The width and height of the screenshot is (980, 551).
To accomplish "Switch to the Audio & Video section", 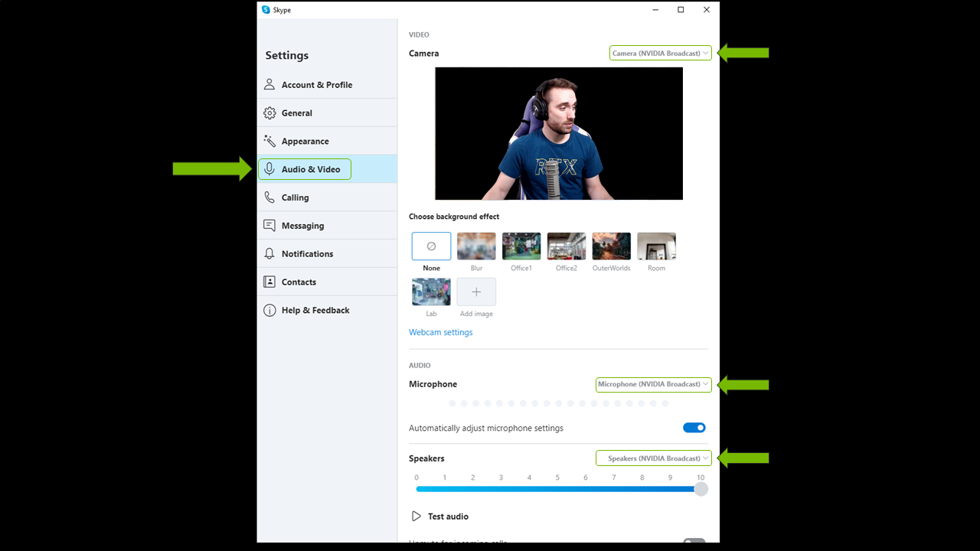I will (305, 169).
